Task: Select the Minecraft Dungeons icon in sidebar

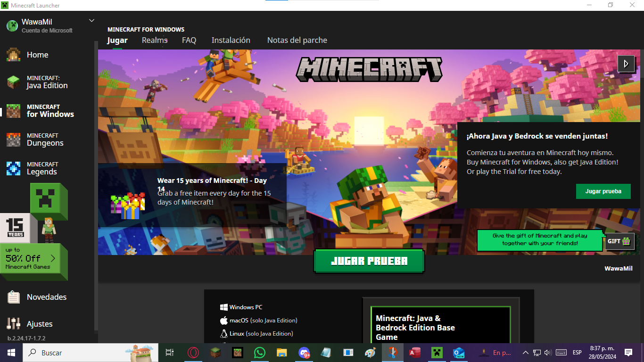Action: tap(13, 140)
